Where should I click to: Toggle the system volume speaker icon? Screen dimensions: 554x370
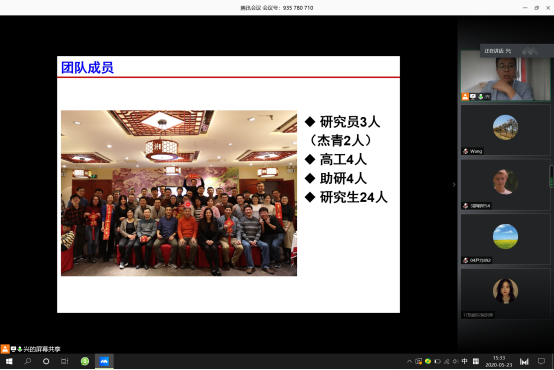click(455, 361)
